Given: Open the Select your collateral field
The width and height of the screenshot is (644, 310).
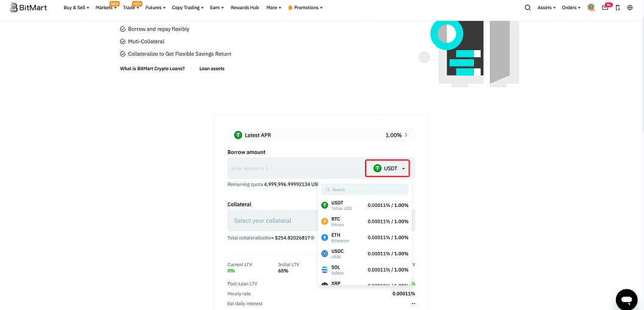Looking at the screenshot, I should click(x=321, y=220).
